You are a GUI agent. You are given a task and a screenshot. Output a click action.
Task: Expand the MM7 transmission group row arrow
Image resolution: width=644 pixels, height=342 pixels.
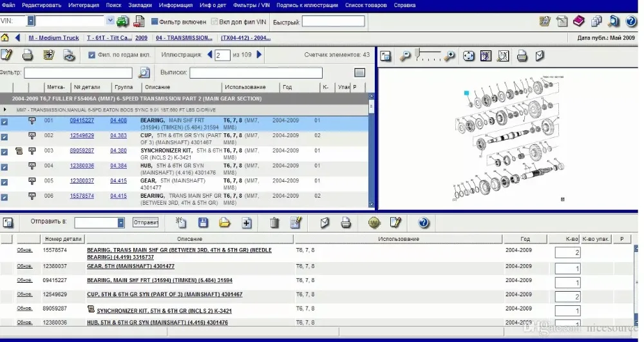(x=5, y=109)
